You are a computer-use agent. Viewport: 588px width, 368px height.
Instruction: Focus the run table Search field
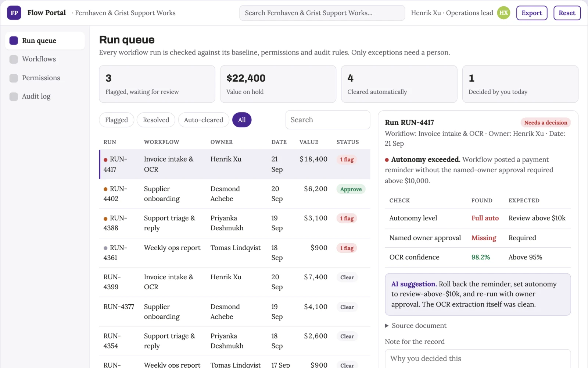click(x=328, y=120)
